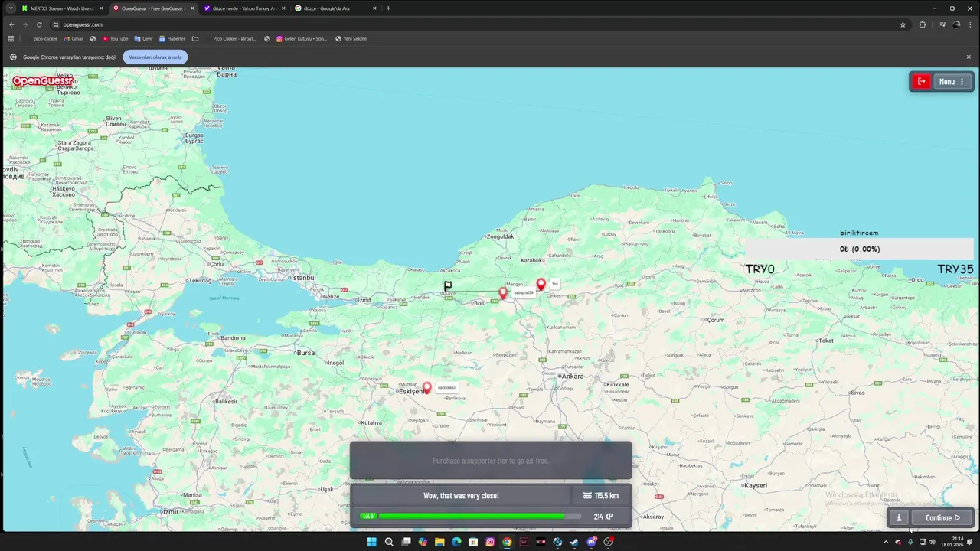Click the black flag target marker
This screenshot has height=551, width=980.
pos(448,285)
